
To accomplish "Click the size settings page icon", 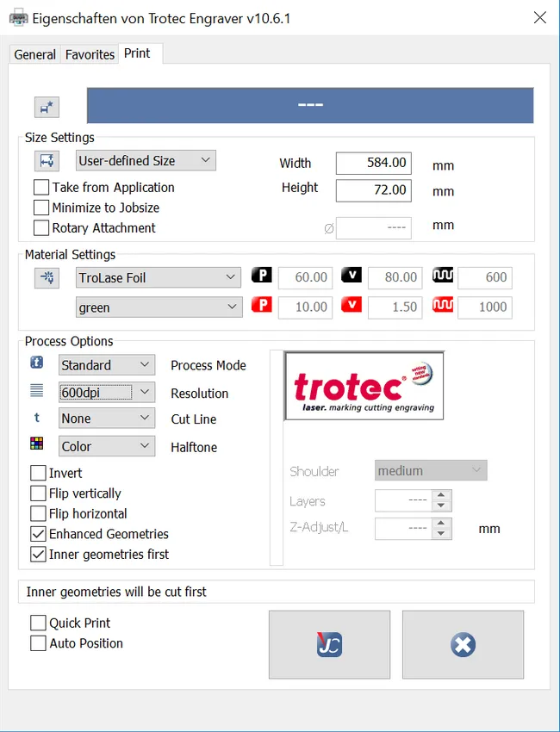I will [x=47, y=161].
